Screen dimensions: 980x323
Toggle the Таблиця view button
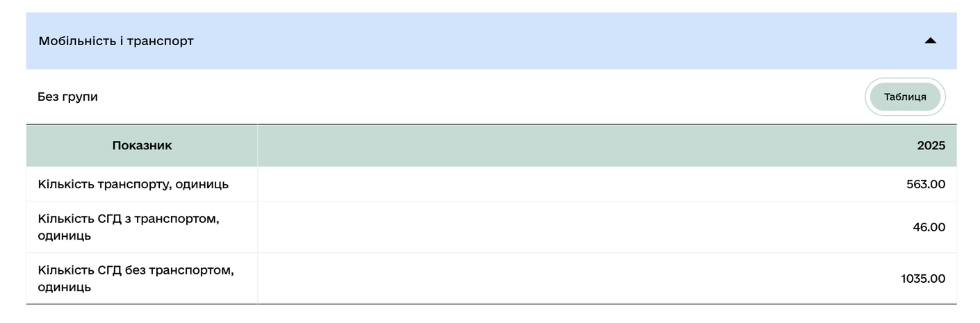tap(905, 97)
